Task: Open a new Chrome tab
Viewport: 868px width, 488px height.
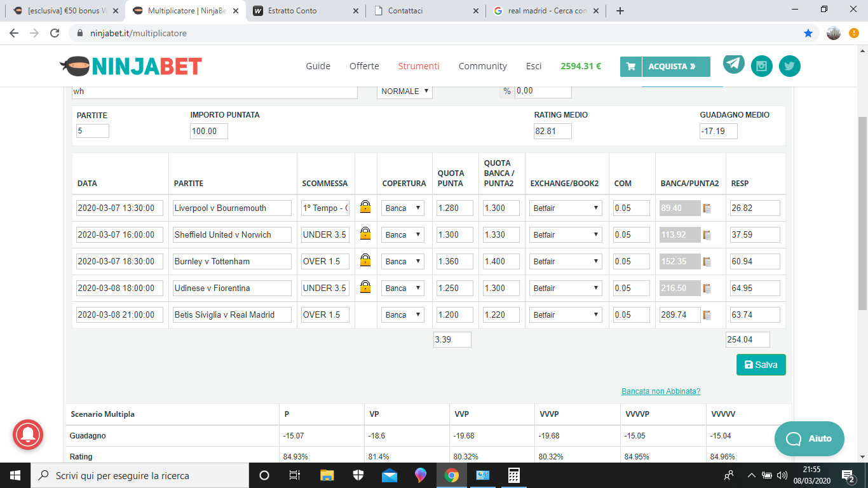Action: click(620, 11)
